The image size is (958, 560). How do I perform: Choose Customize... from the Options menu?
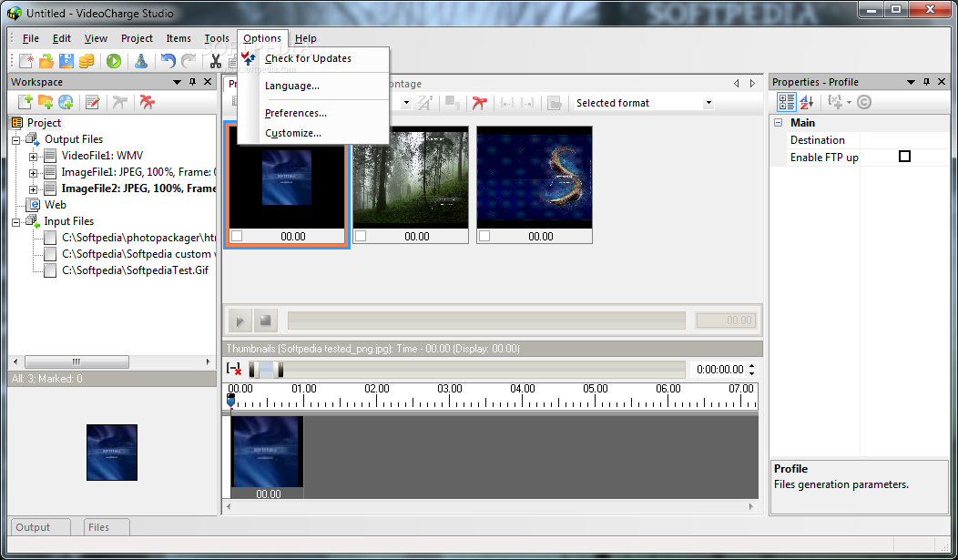click(293, 133)
